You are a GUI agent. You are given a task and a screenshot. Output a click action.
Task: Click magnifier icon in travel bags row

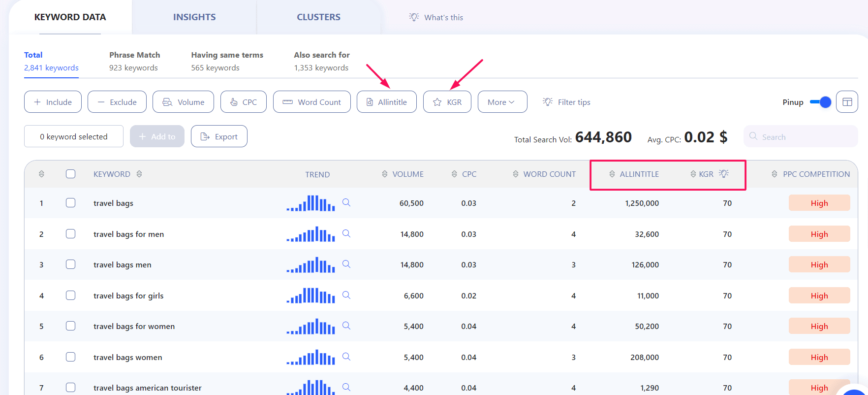click(346, 202)
